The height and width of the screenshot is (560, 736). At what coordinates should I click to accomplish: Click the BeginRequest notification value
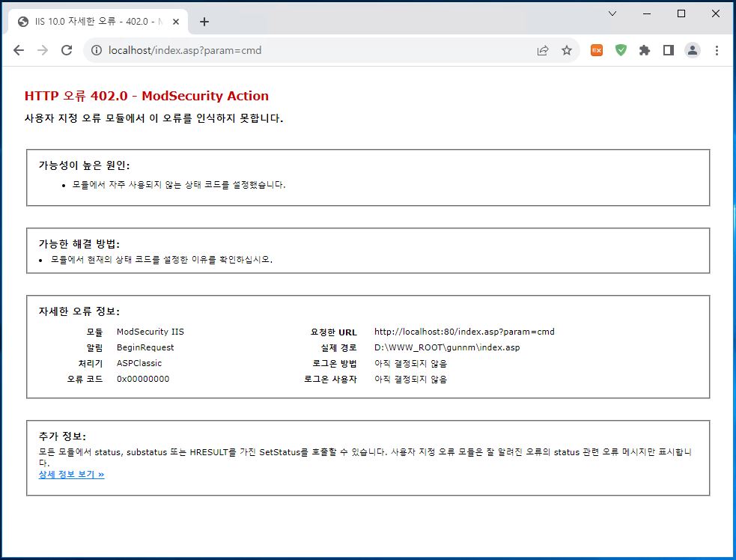point(145,347)
